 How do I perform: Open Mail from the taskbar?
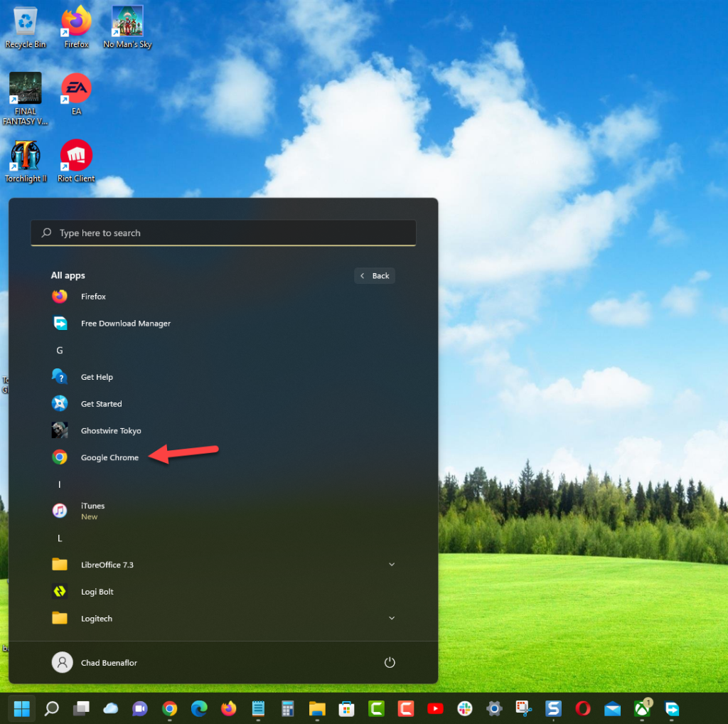[612, 708]
